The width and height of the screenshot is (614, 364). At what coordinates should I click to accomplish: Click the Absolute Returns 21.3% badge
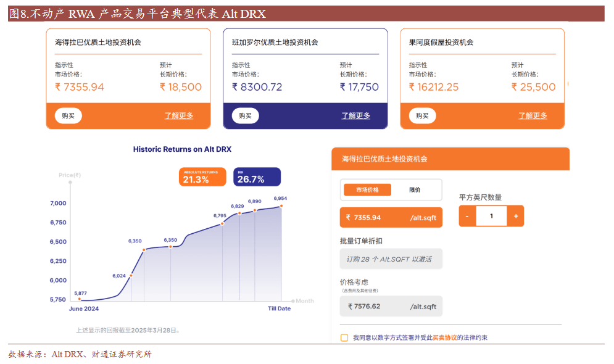coord(202,177)
